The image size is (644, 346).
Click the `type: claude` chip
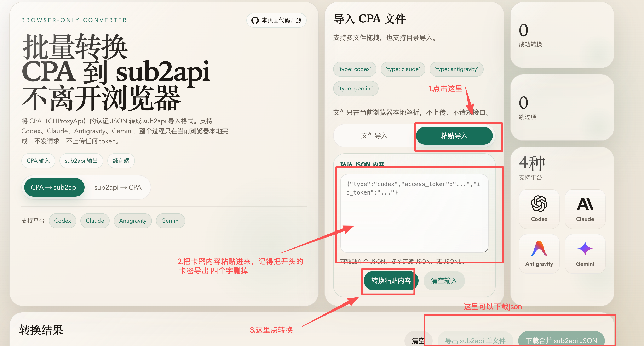(x=403, y=69)
